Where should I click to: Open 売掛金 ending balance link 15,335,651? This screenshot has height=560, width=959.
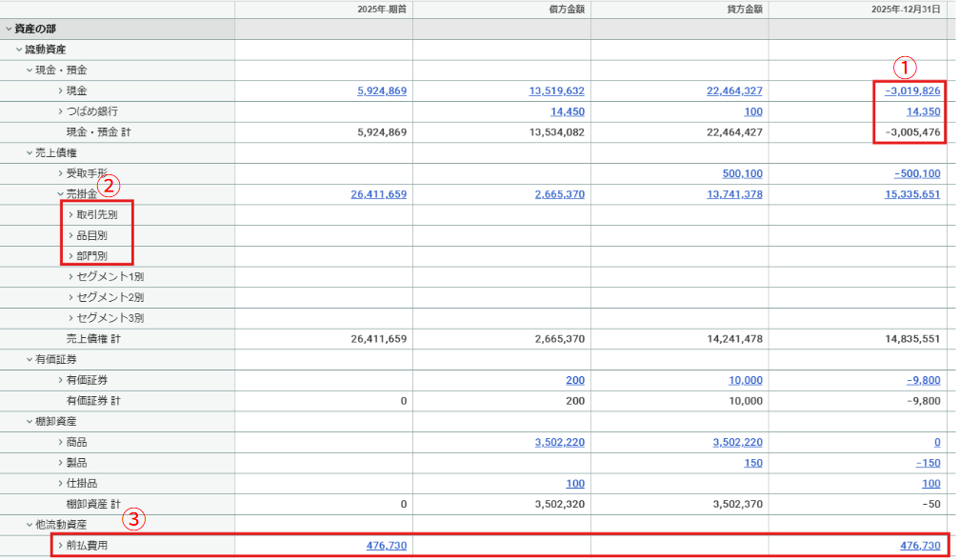click(x=912, y=194)
